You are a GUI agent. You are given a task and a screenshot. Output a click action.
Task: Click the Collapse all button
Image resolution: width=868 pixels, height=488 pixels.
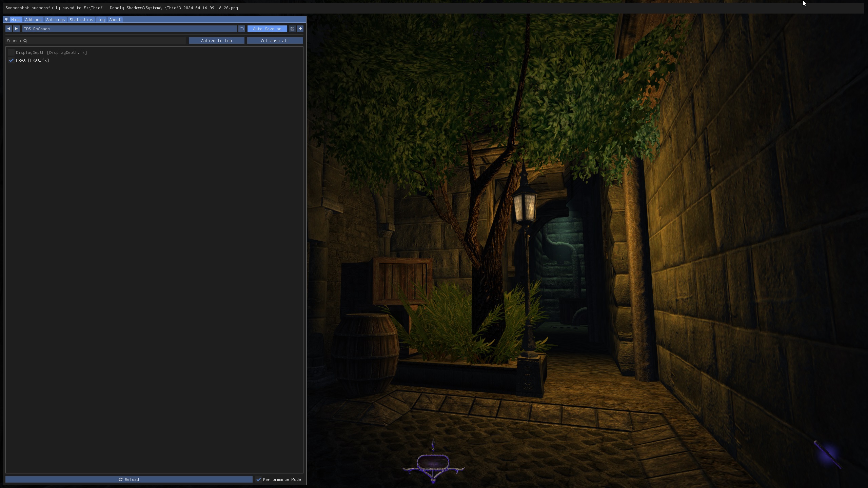[x=275, y=41]
